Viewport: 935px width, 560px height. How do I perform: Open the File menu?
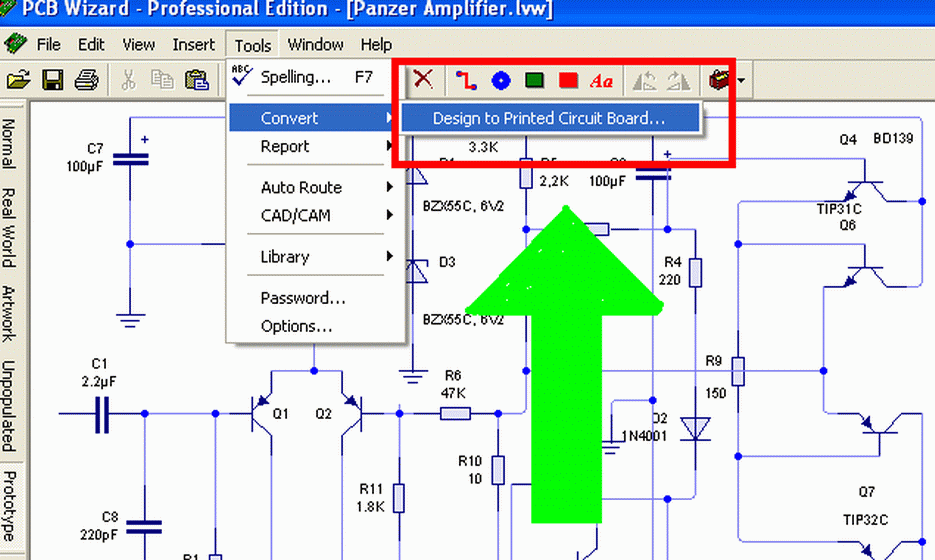click(48, 45)
